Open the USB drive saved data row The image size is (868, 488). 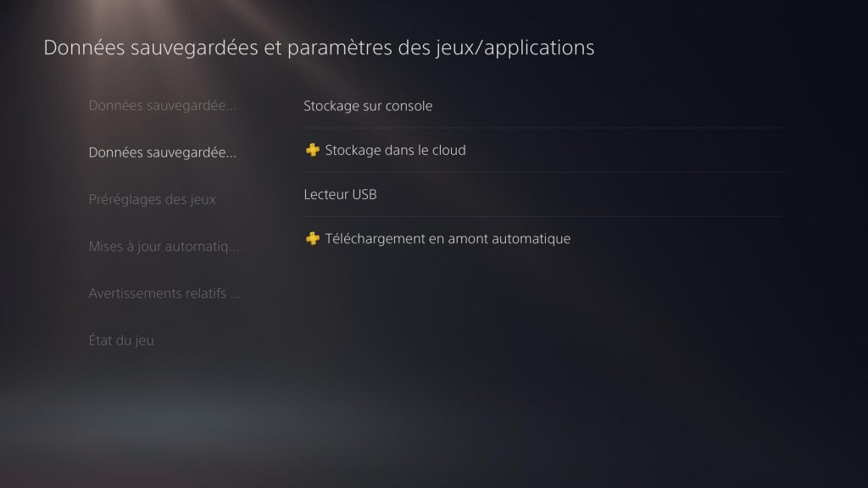click(x=542, y=195)
